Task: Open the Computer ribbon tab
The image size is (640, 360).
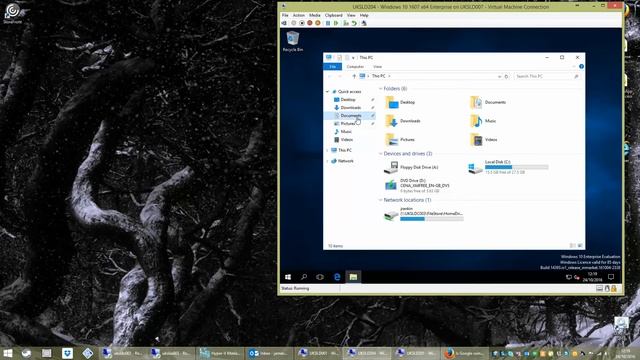Action: point(355,67)
